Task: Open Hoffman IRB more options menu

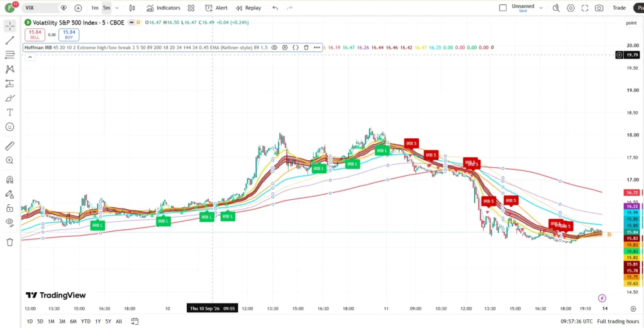Action: coord(317,48)
